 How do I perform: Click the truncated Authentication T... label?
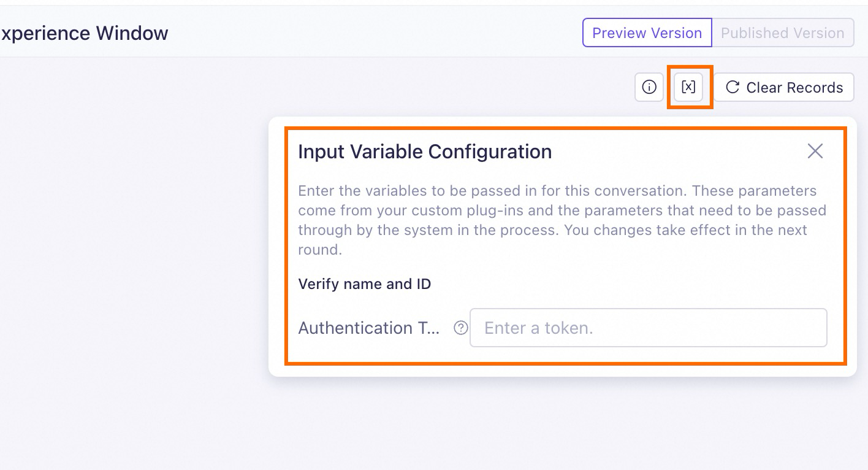369,328
